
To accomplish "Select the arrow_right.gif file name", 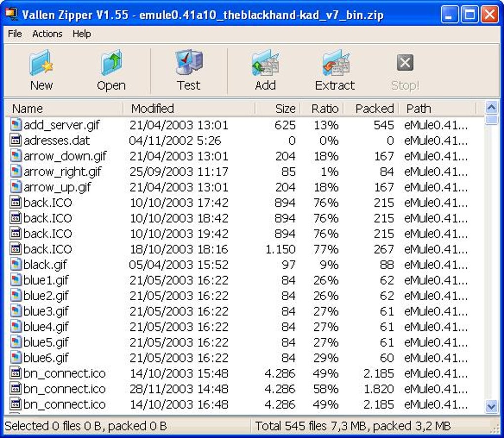I will (63, 171).
